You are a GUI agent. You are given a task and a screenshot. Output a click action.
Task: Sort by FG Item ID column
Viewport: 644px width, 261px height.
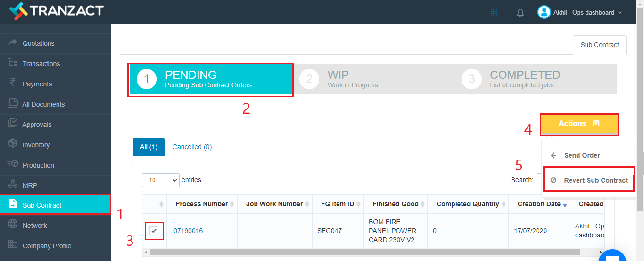coord(338,204)
